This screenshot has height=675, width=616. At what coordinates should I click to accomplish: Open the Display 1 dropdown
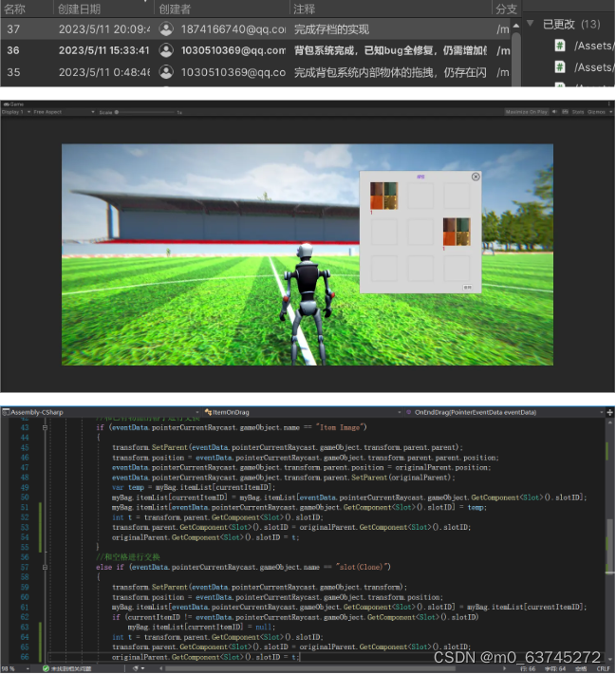point(16,112)
